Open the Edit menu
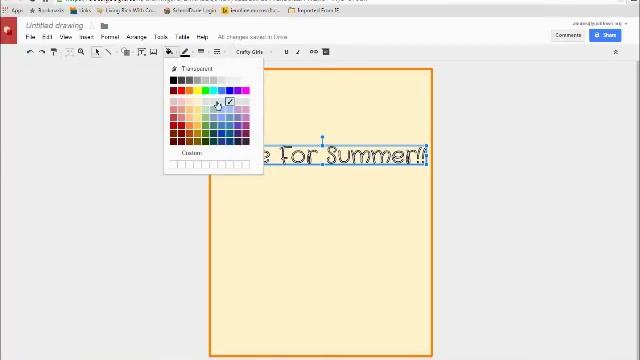Viewport: 640px width, 360px height. 47,37
